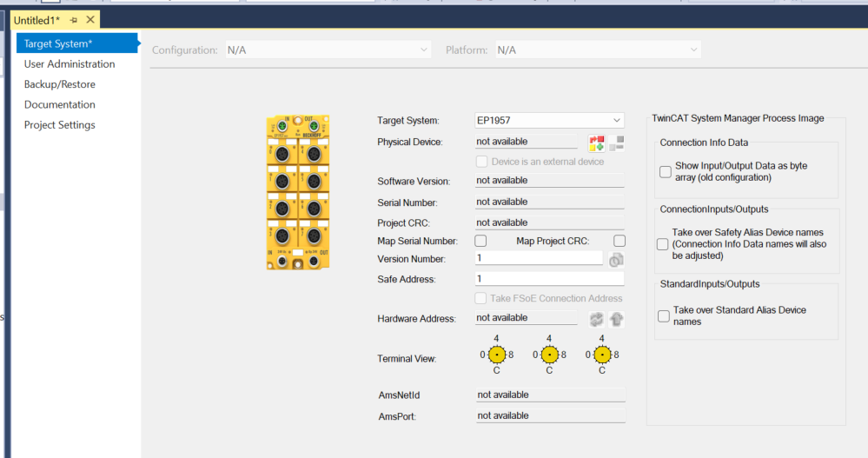The width and height of the screenshot is (868, 458).
Task: Enable Show Input/Output Data as byte array
Action: click(x=666, y=172)
